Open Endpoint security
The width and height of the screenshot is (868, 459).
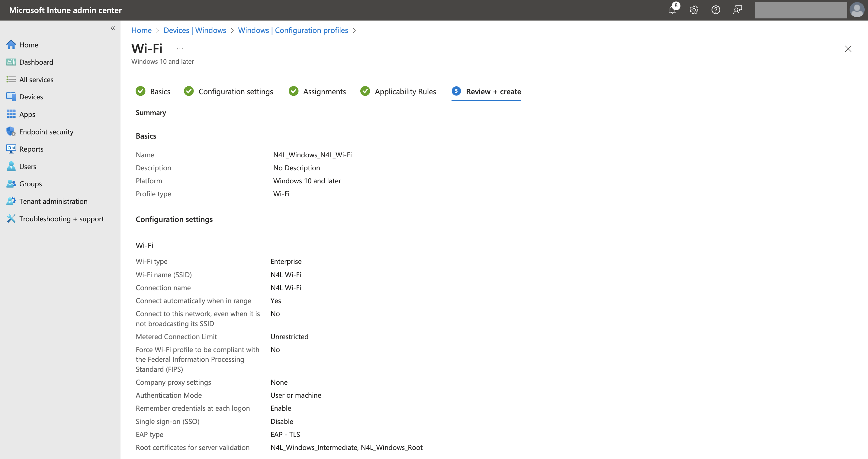[x=46, y=132]
